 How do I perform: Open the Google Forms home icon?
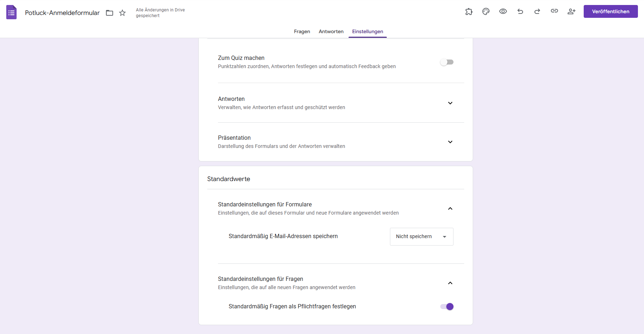click(x=11, y=12)
